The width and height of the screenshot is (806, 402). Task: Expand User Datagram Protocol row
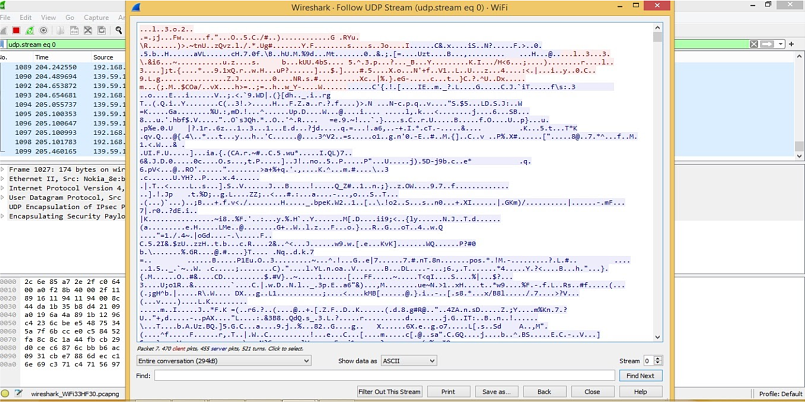point(3,197)
